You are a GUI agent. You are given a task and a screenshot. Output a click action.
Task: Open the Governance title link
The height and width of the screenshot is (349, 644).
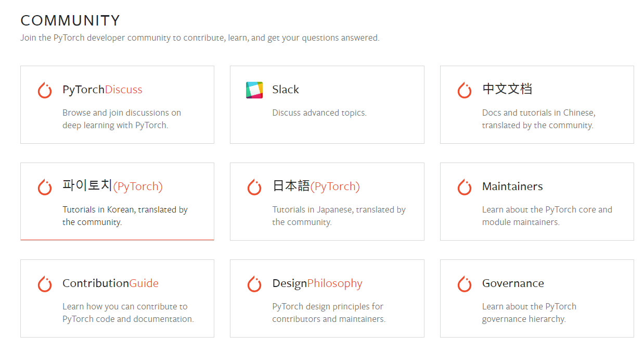tap(513, 283)
